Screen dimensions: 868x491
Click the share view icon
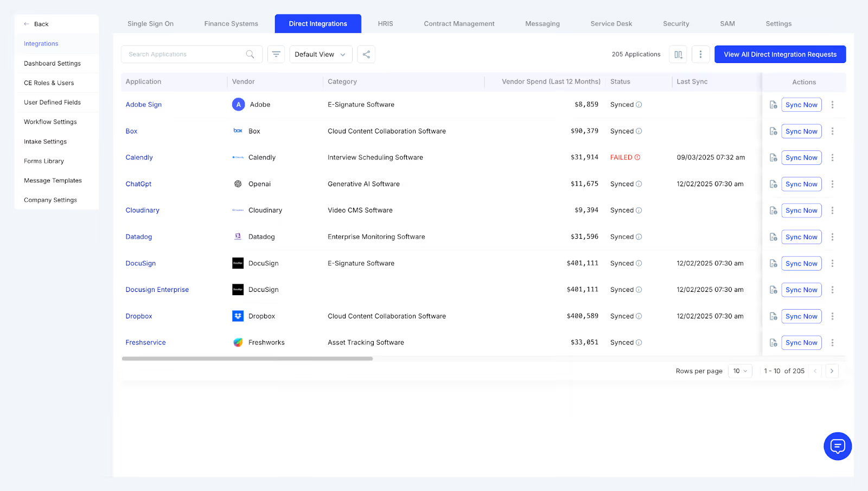pyautogui.click(x=366, y=54)
